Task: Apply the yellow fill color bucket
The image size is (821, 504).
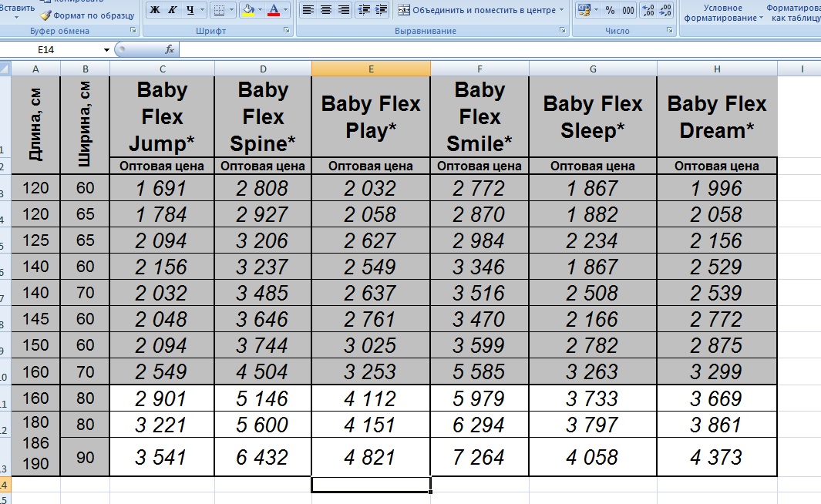Action: [249, 10]
